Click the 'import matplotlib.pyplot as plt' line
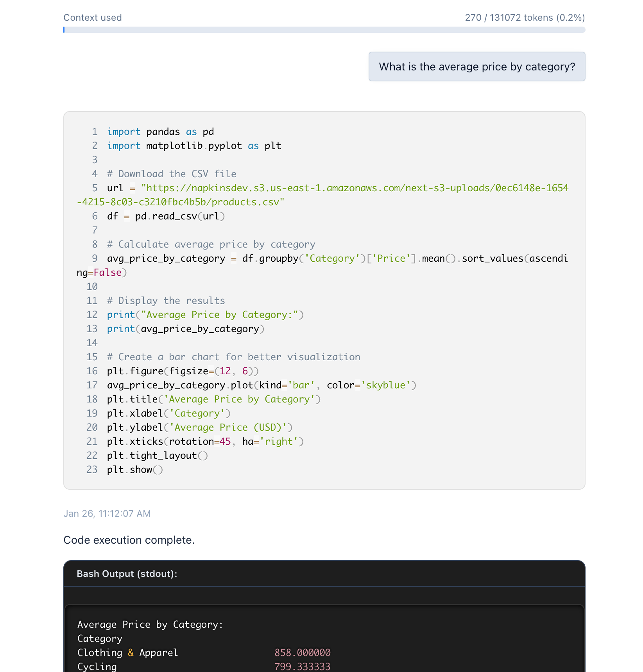Screen dimensions: 643x672 [194, 146]
